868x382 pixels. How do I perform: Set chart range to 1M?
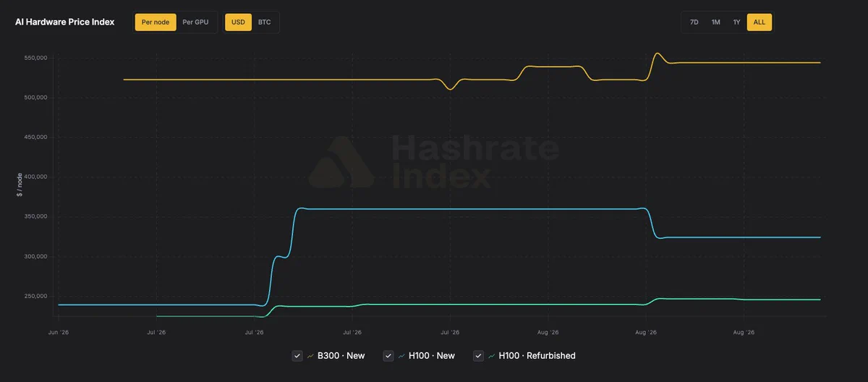(x=715, y=22)
